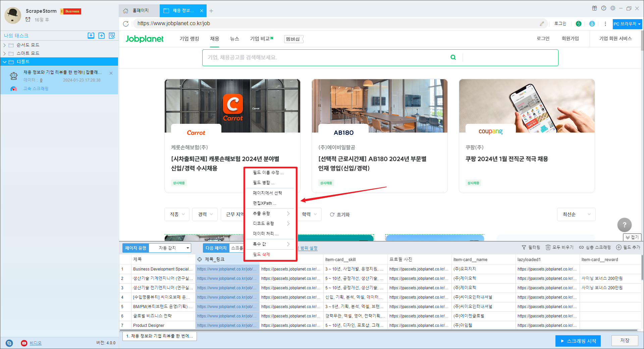
Task: Open the 학력 filter dropdown
Action: 310,214
